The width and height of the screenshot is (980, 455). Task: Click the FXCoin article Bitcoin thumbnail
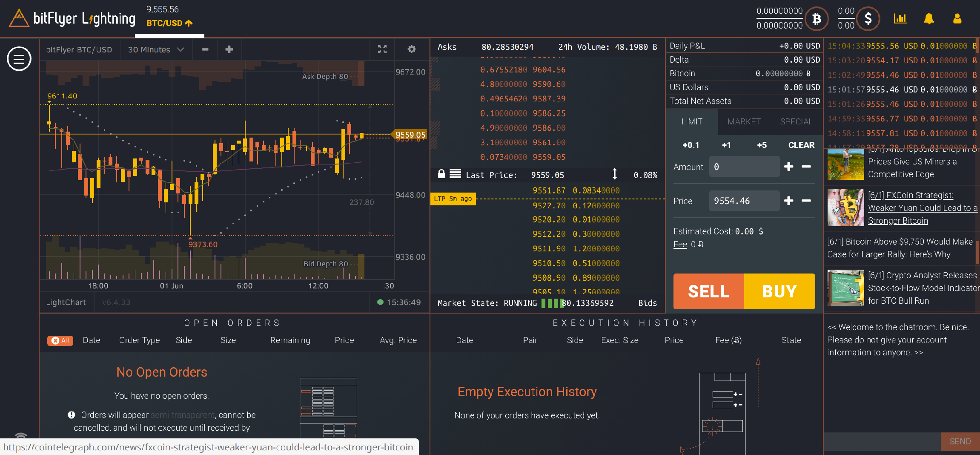pos(845,207)
